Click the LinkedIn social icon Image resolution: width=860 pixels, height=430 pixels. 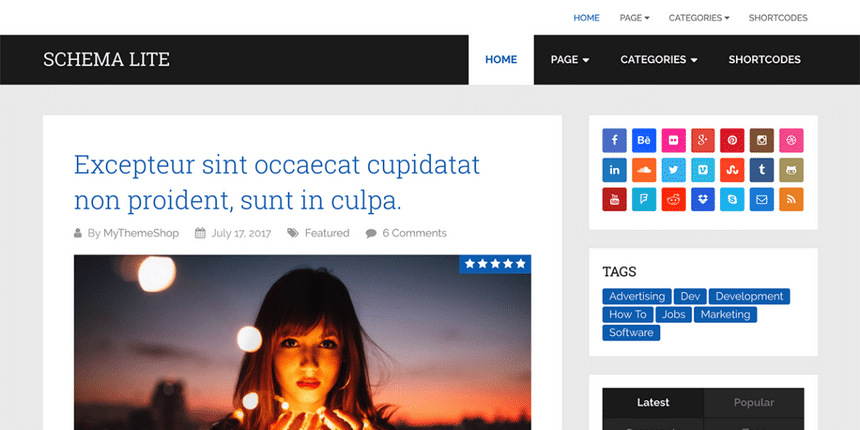pyautogui.click(x=614, y=170)
